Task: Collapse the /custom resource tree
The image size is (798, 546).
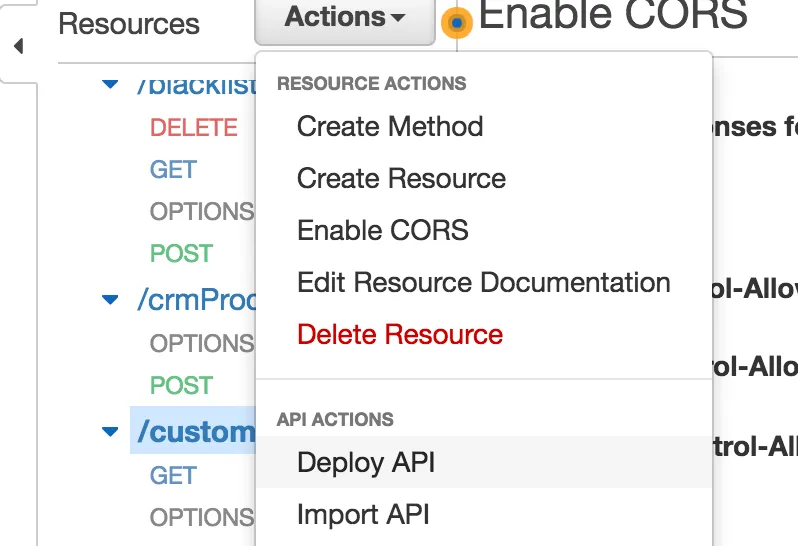Action: (x=111, y=432)
